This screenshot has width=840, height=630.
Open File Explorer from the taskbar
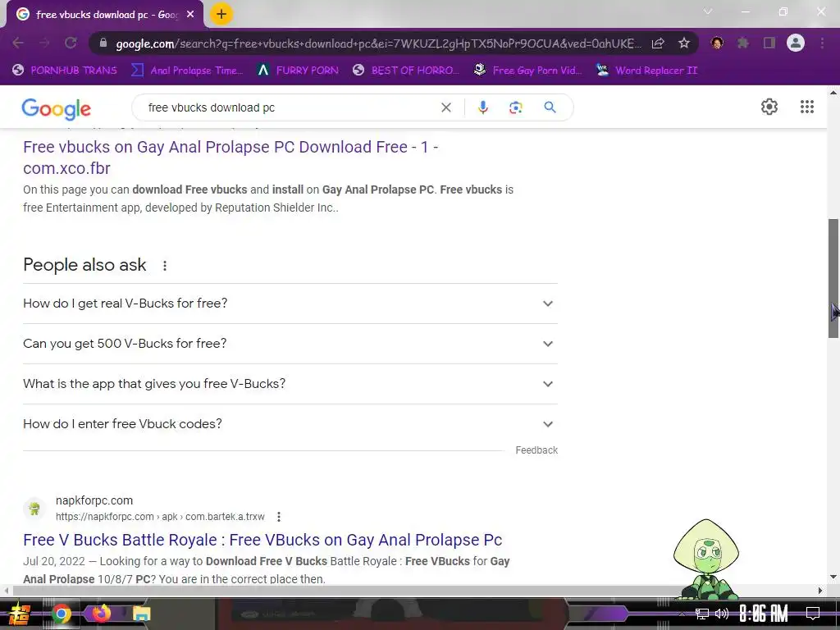tap(141, 614)
